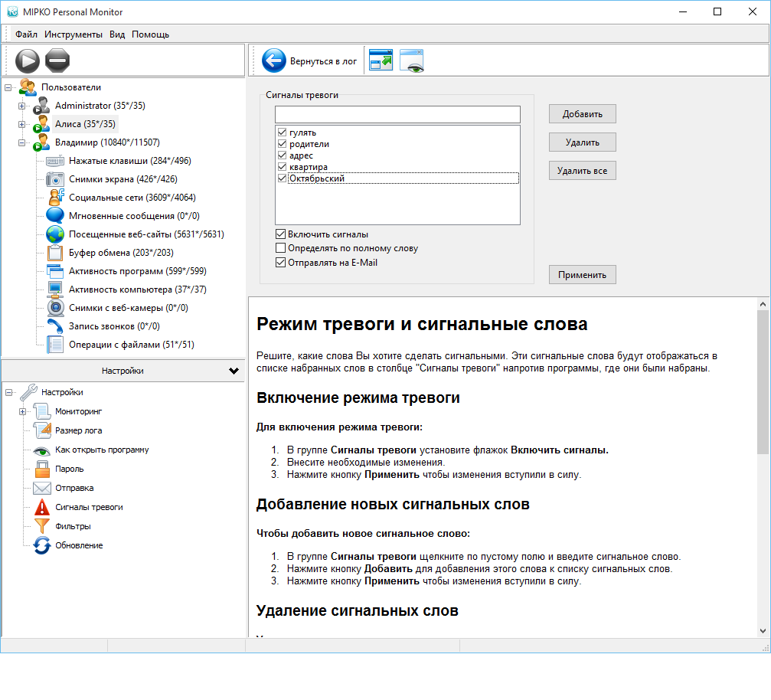Click the start monitoring play icon

pyautogui.click(x=27, y=60)
